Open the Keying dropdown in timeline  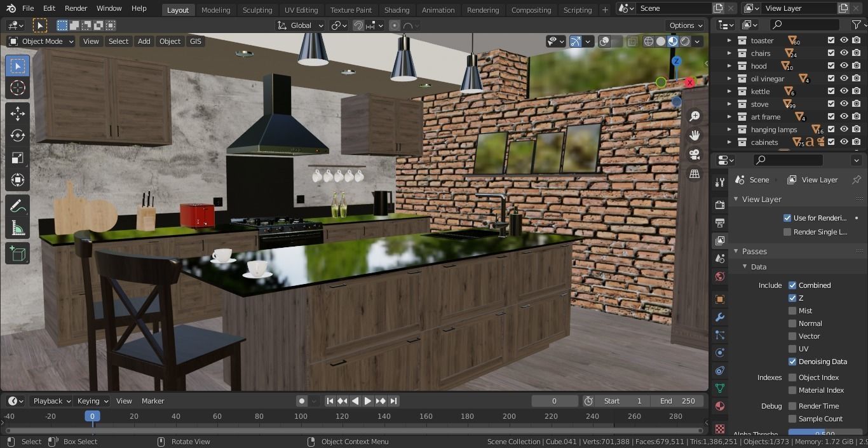(93, 401)
